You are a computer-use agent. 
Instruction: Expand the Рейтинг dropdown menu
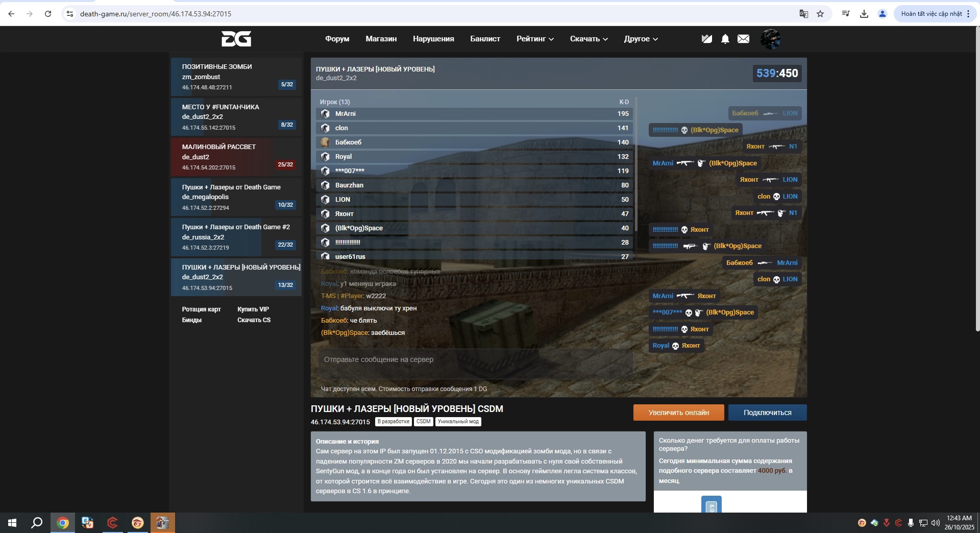click(x=534, y=39)
